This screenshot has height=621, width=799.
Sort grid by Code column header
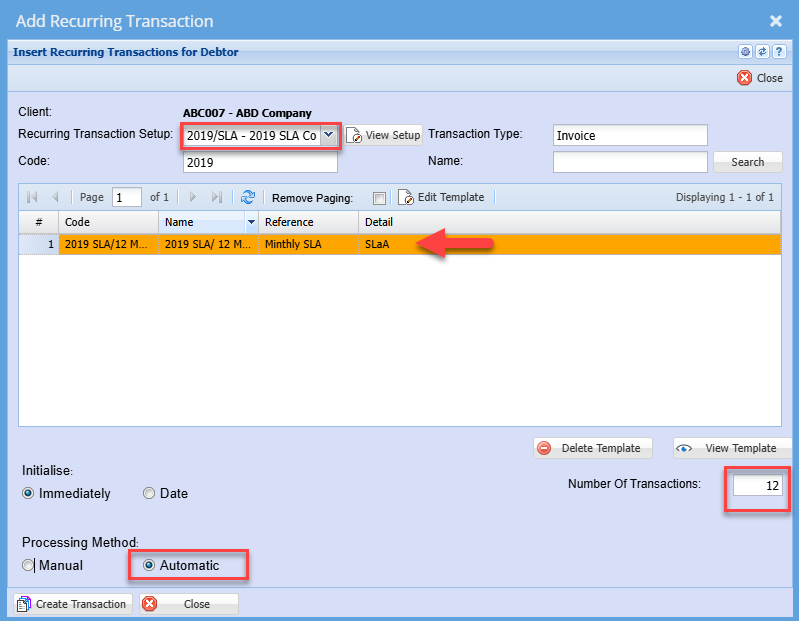[x=108, y=222]
